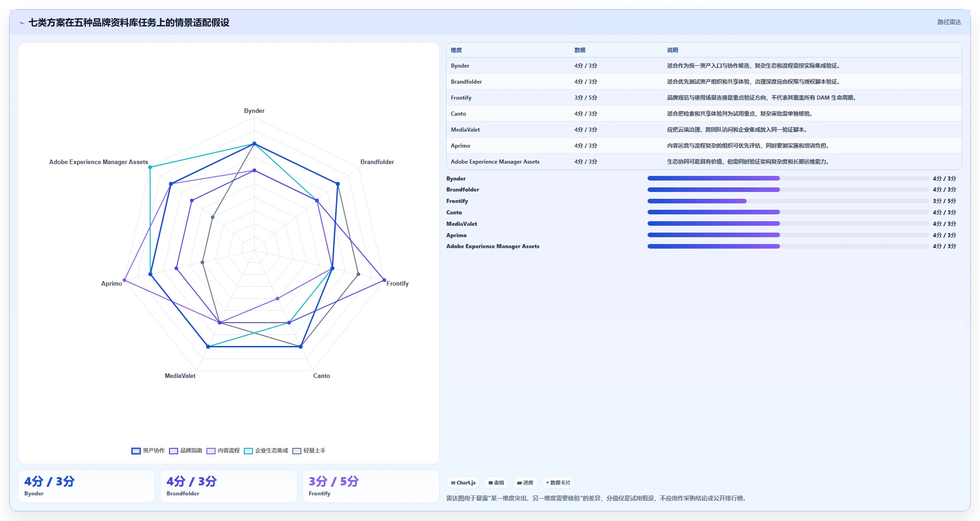Click the 数据 column header
The image size is (980, 521).
click(580, 50)
